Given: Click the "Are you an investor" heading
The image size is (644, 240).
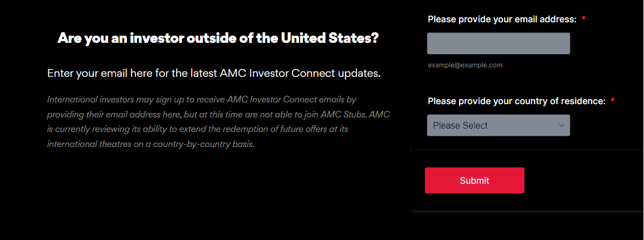Looking at the screenshot, I should click(218, 38).
